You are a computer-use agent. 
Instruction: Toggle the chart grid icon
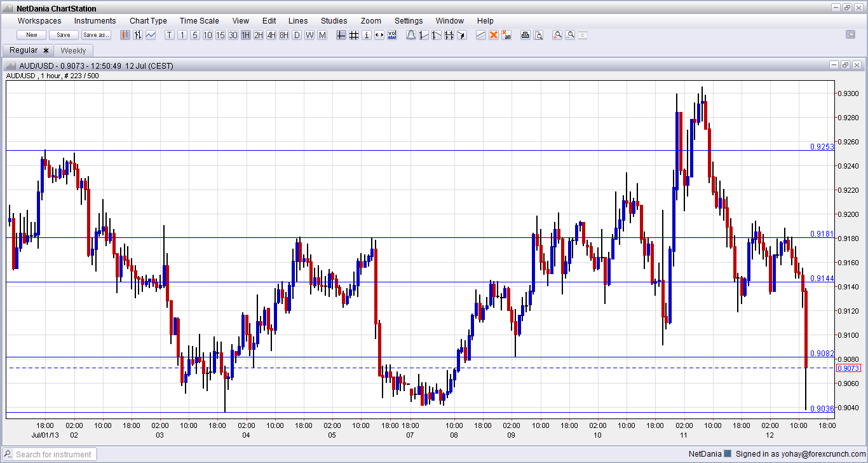[x=354, y=35]
